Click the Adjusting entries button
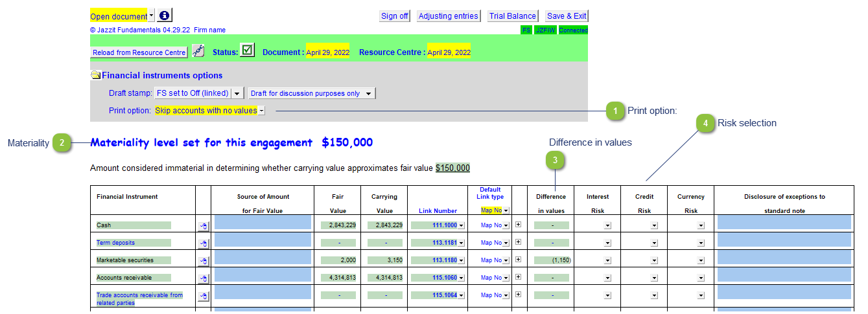This screenshot has width=868, height=314. pos(448,16)
